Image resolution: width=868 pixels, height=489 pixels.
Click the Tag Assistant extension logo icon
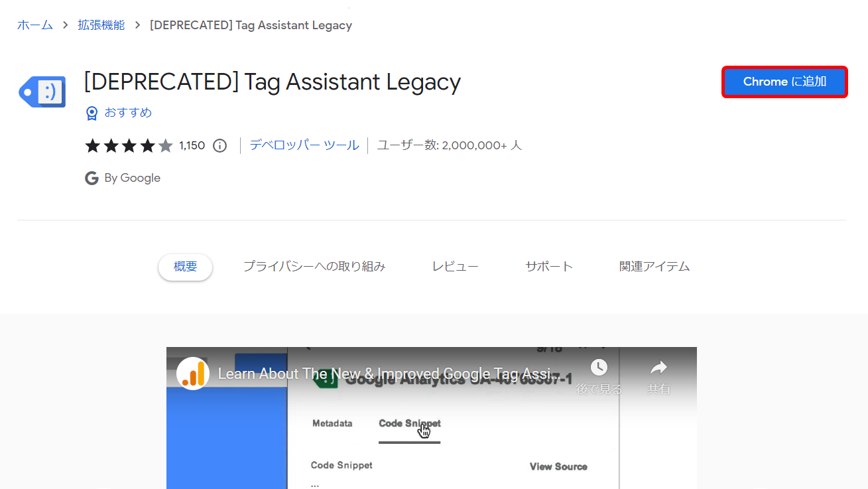(41, 92)
